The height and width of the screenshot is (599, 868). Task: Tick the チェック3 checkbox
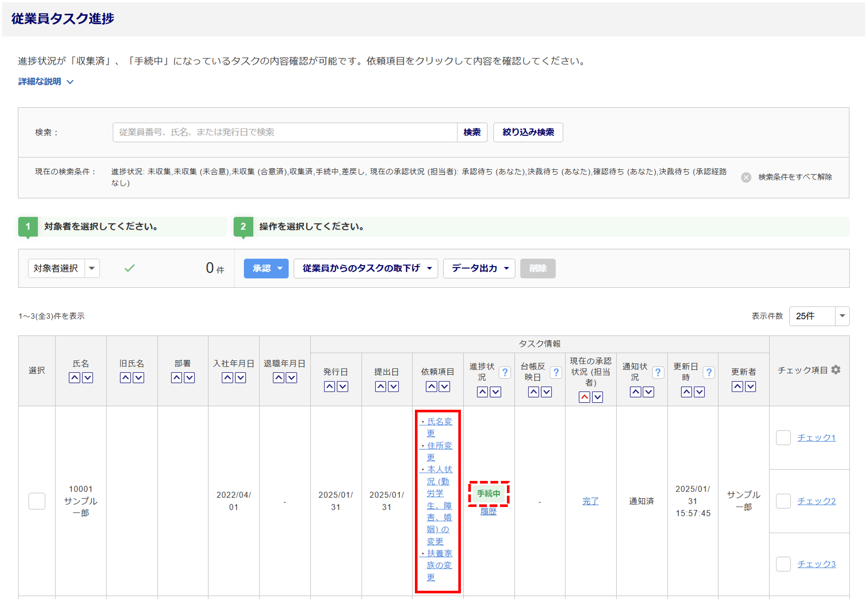coord(783,564)
